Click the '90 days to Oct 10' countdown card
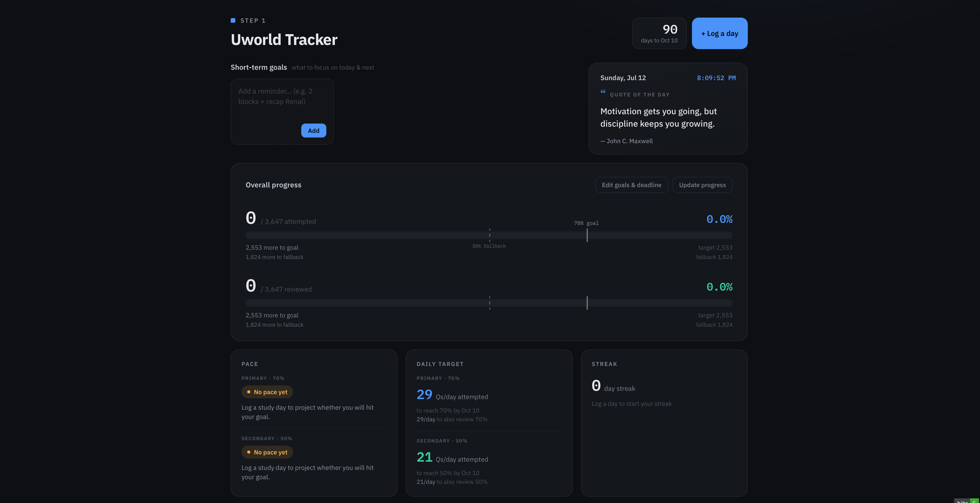The image size is (980, 503). click(x=659, y=33)
